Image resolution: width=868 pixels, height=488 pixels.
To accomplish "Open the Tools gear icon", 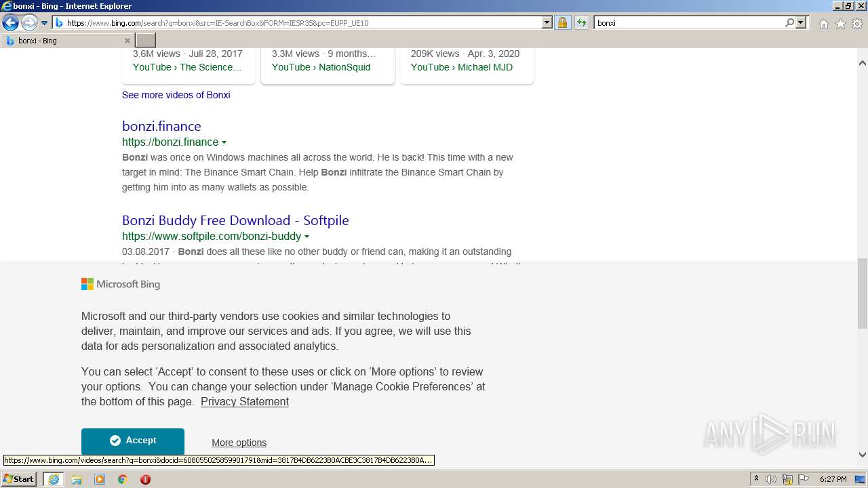I will (857, 24).
